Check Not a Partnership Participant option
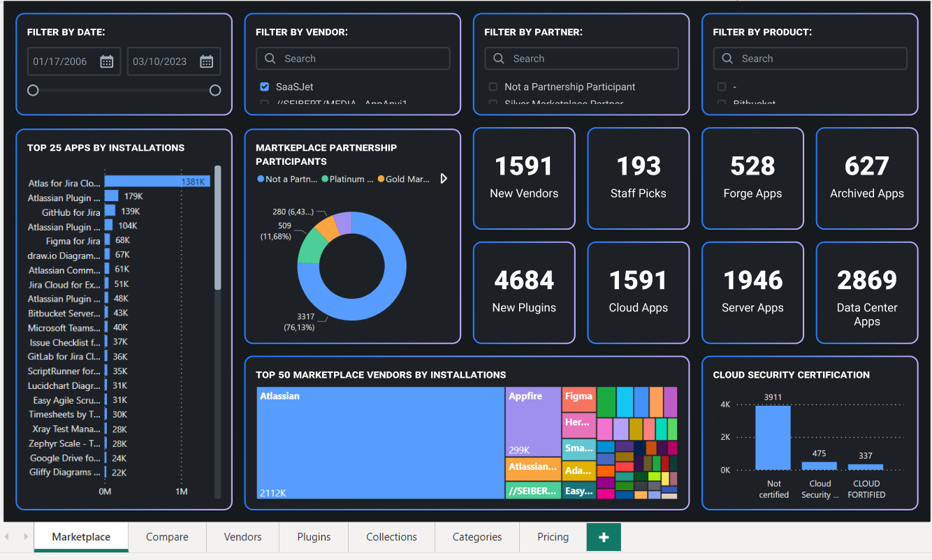 (493, 87)
